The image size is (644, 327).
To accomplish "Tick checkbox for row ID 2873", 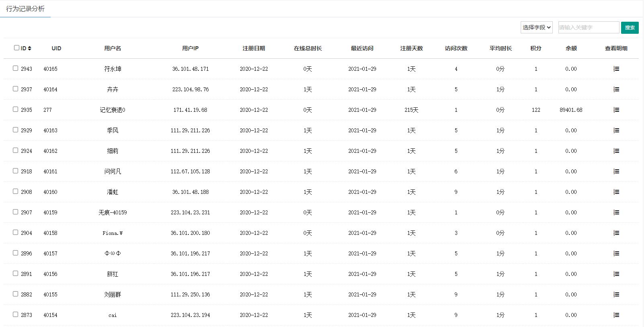I will click(x=15, y=315).
